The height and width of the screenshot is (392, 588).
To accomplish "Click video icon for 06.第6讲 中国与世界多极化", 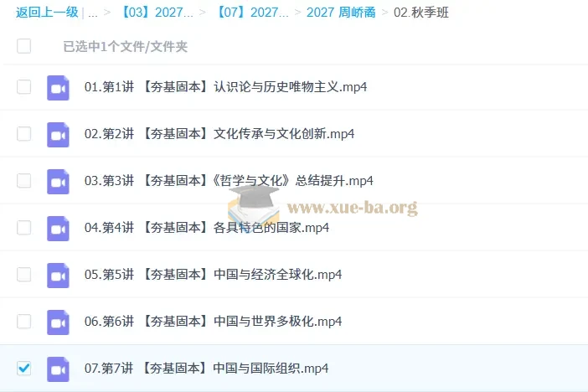I will (58, 322).
